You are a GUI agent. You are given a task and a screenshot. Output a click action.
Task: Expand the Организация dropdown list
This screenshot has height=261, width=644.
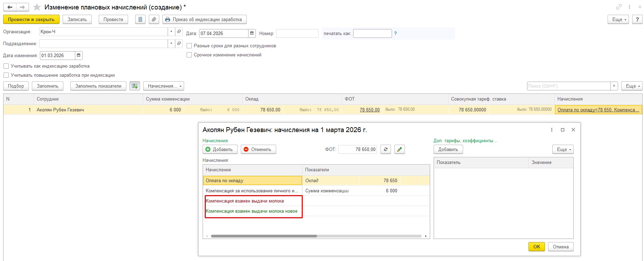tap(171, 32)
